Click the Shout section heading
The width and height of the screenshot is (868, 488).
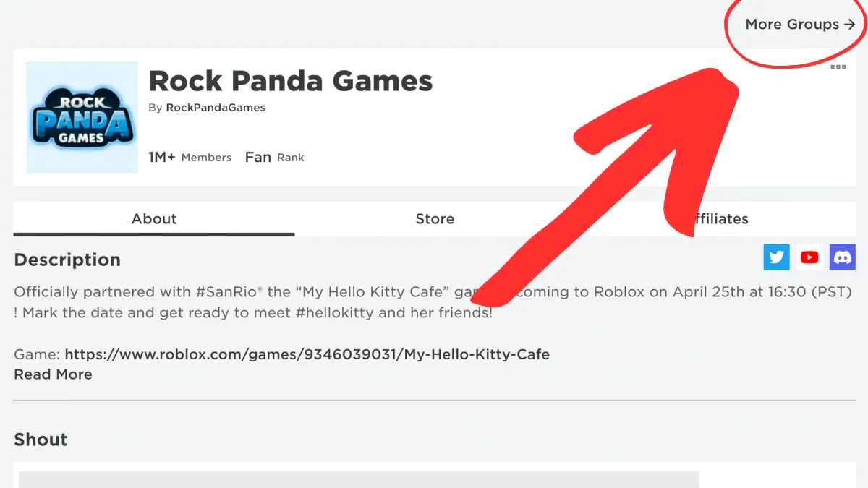(40, 439)
